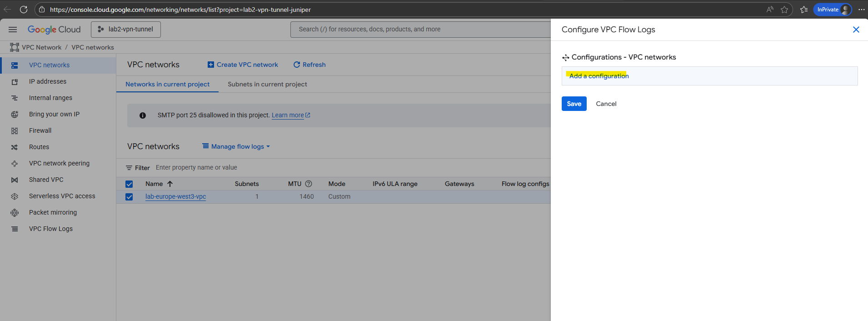
Task: Save the flow logs configuration
Action: click(x=574, y=104)
